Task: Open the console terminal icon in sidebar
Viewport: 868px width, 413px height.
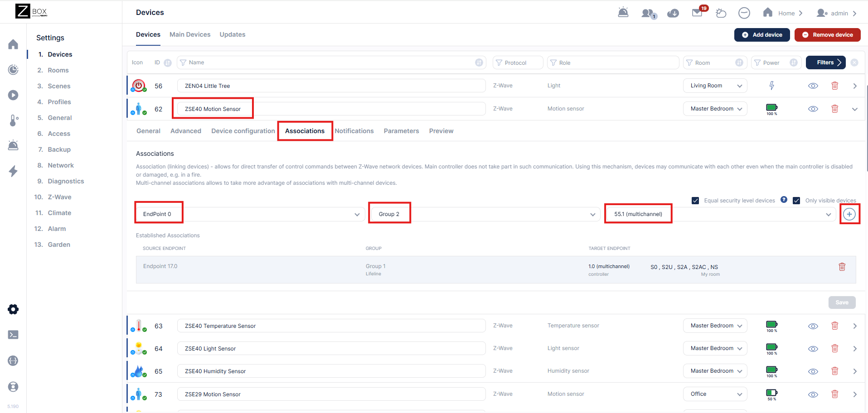Action: point(13,335)
